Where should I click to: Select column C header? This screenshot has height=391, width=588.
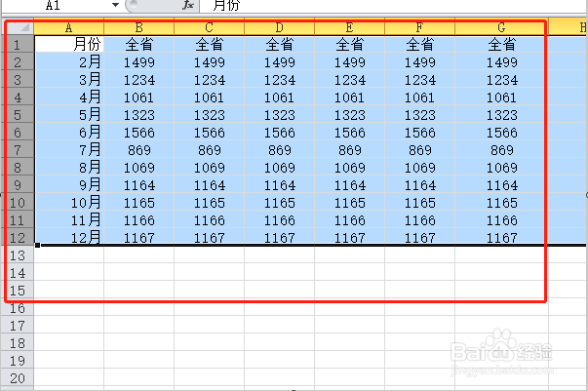210,27
